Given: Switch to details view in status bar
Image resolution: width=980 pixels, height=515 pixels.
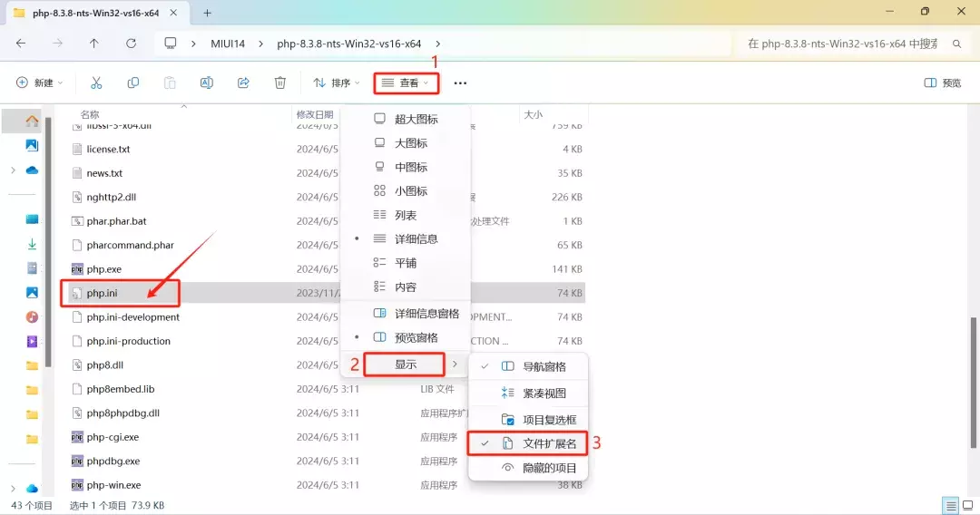Looking at the screenshot, I should (x=951, y=506).
